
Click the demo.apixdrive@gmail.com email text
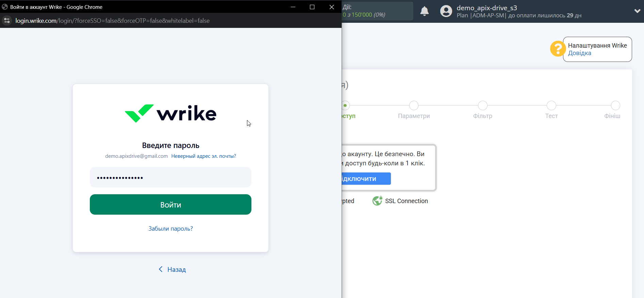[136, 156]
